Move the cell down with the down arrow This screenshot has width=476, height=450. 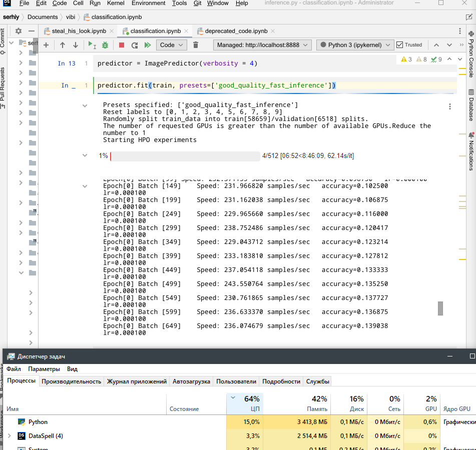tap(76, 45)
